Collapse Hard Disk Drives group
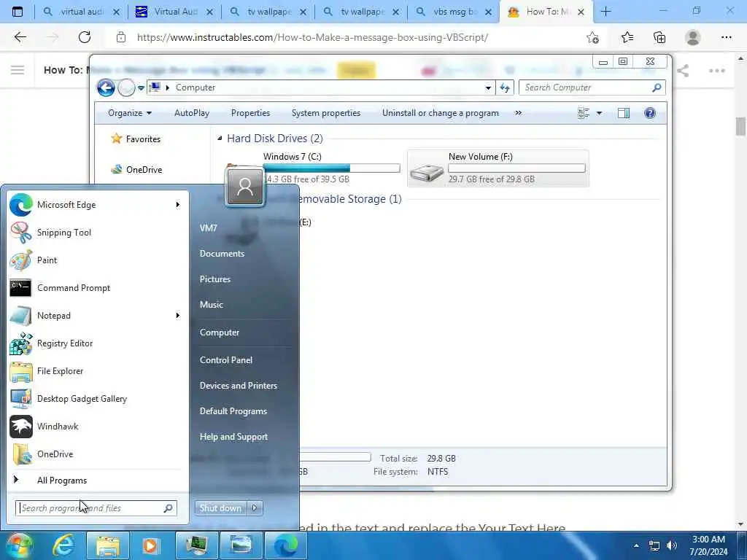Viewport: 747px width, 560px height. [x=220, y=139]
